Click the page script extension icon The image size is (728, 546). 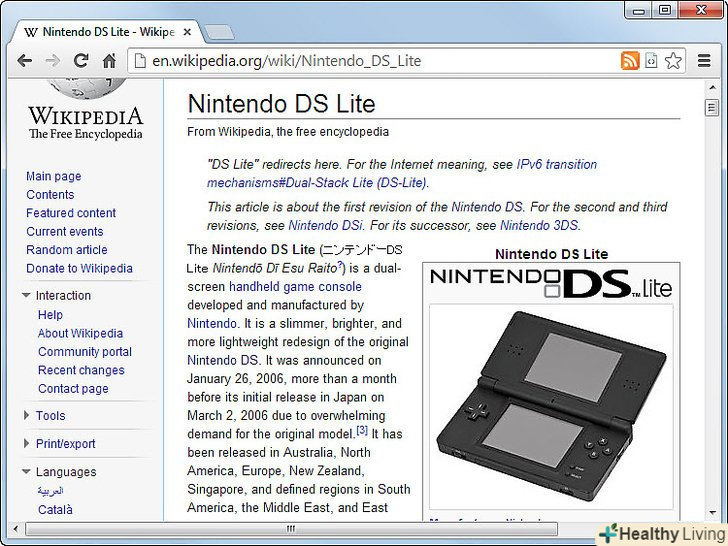(x=652, y=61)
